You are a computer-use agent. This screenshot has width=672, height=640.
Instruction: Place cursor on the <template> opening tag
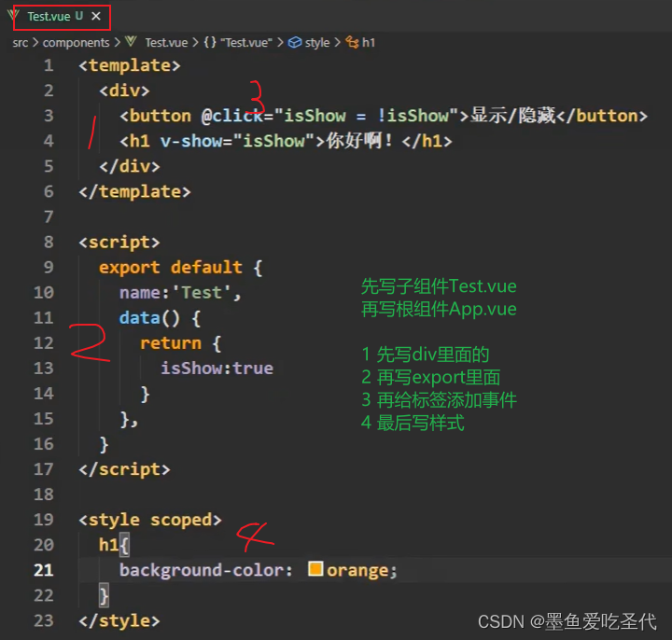[130, 65]
